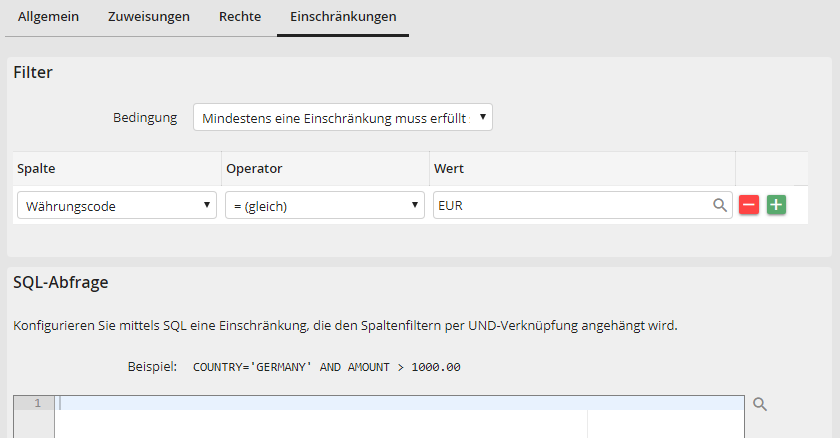Click the Operator column header
Screen dimensions: 840x438
[255, 168]
